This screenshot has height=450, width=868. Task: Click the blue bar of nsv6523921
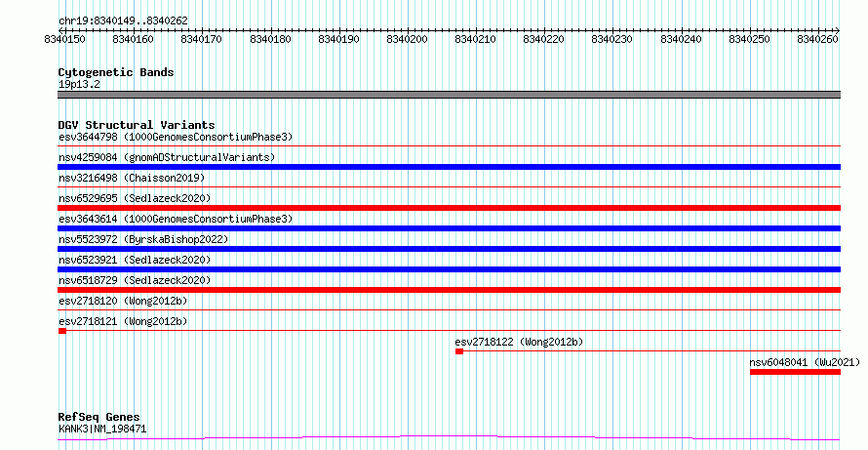449,269
